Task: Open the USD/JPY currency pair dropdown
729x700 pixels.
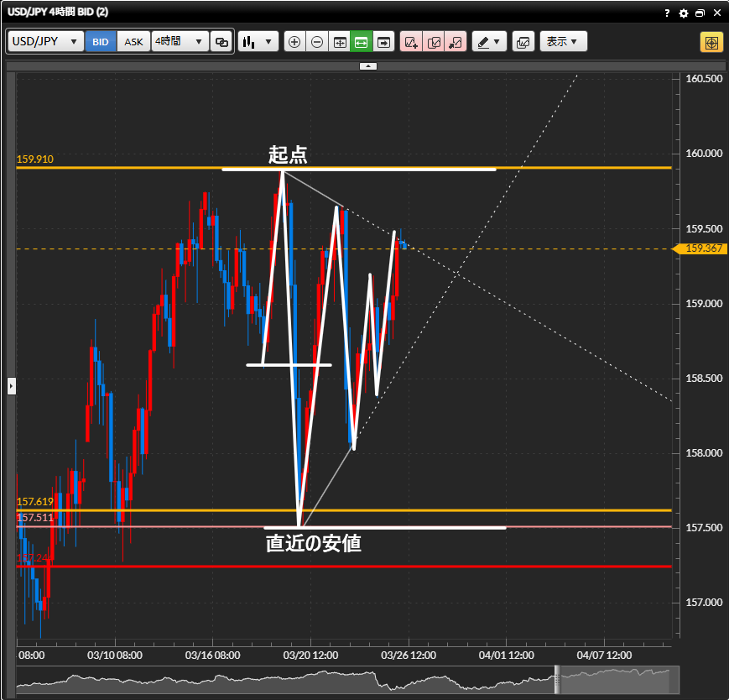Action: [45, 41]
